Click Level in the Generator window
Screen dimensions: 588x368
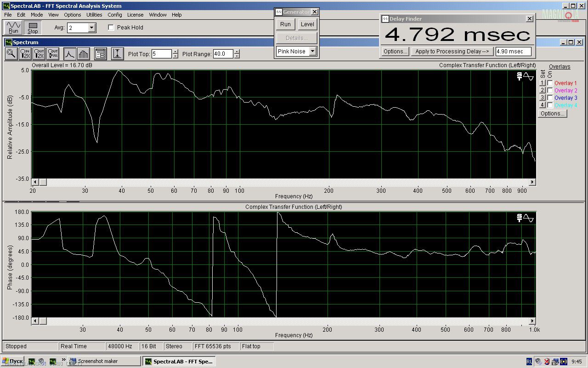(307, 24)
